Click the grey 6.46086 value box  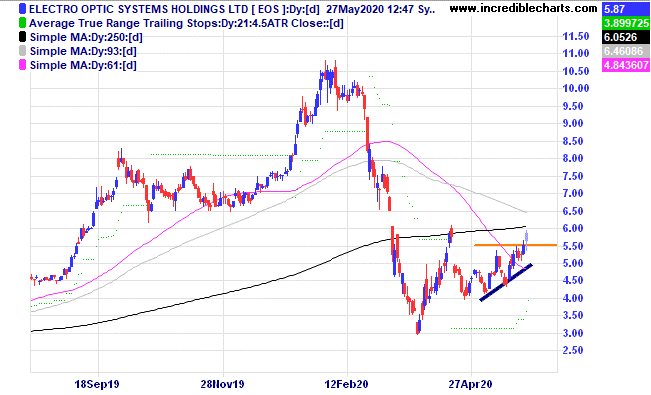pyautogui.click(x=626, y=52)
